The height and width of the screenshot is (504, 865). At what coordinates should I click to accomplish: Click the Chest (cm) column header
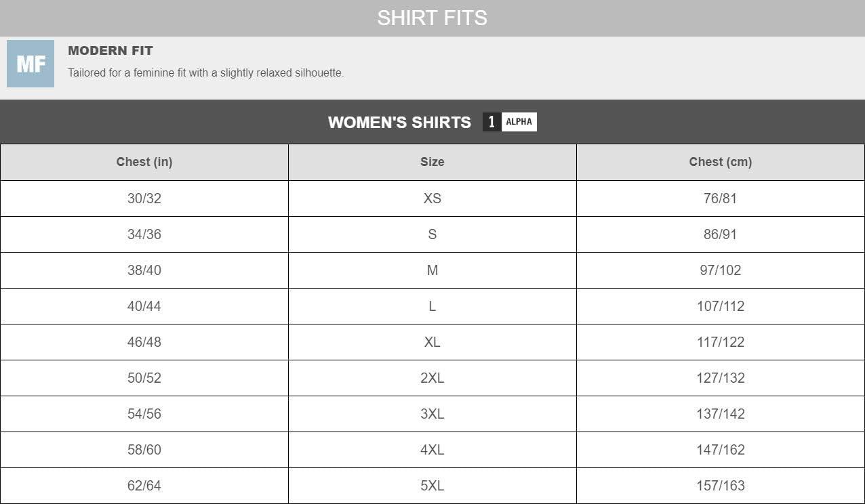click(x=720, y=162)
